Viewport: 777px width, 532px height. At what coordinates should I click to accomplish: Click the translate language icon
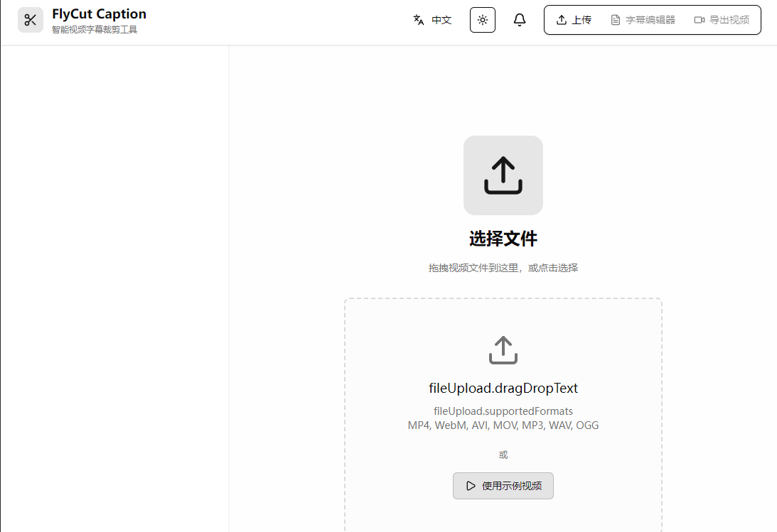pyautogui.click(x=419, y=20)
